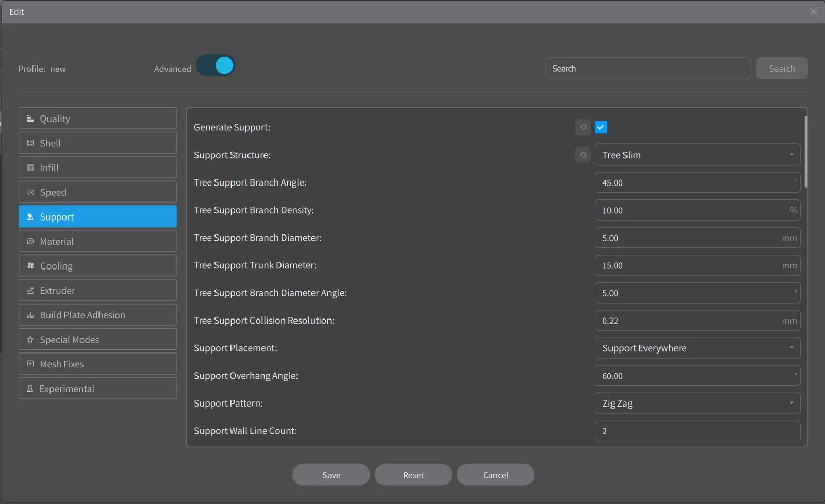Click the Quality category icon
Image resolution: width=825 pixels, height=504 pixels.
click(x=30, y=119)
